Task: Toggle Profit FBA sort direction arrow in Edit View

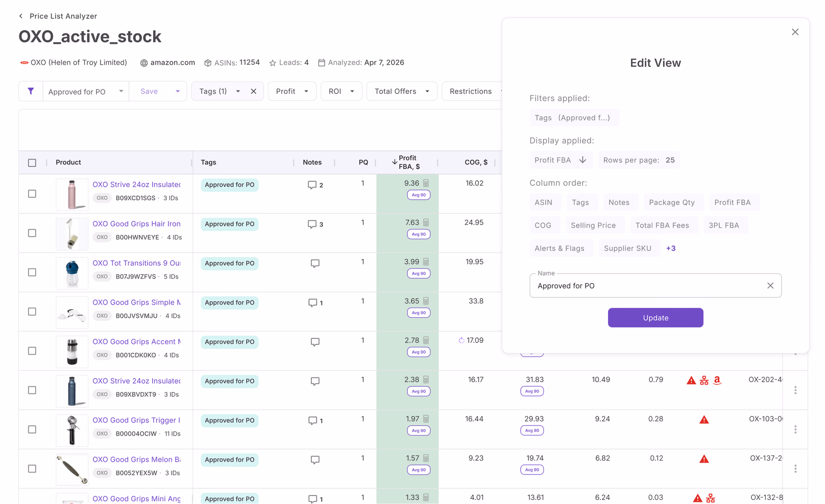Action: click(x=583, y=160)
